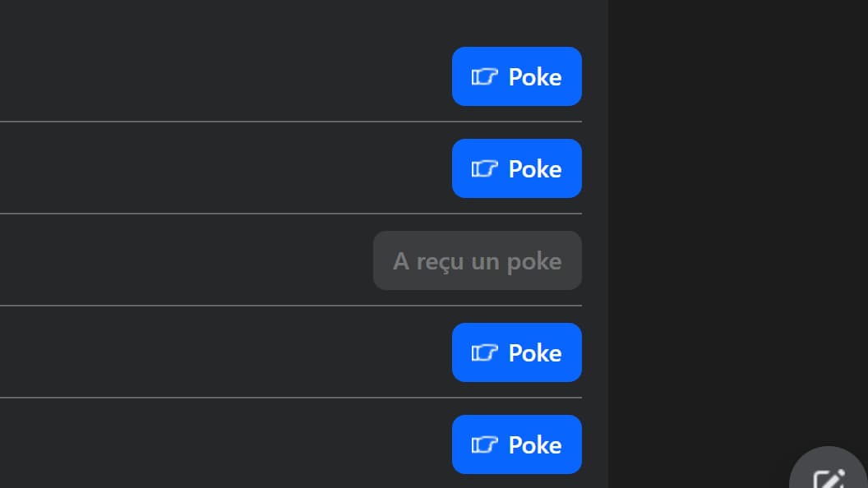Poke the fourth friend in the list
Image resolution: width=868 pixels, height=488 pixels.
pyautogui.click(x=516, y=352)
